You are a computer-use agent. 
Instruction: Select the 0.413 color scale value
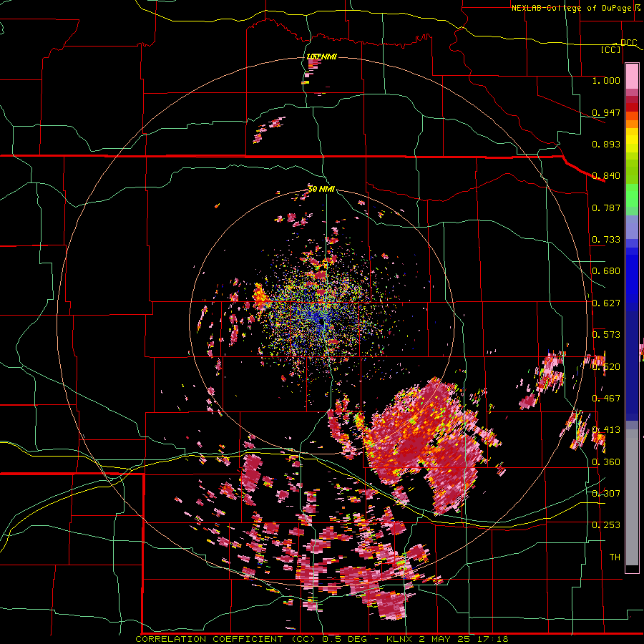pos(606,429)
